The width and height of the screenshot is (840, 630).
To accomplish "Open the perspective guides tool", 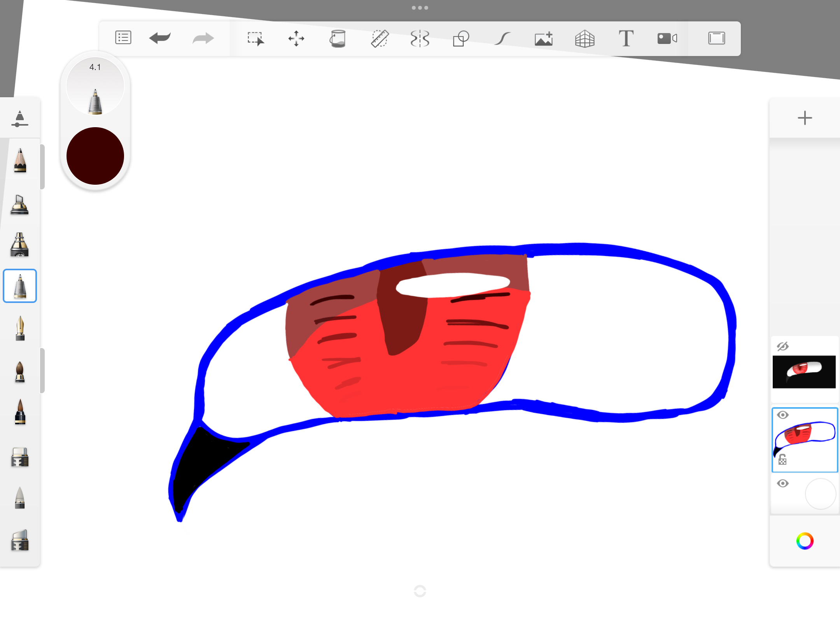I will pos(585,38).
